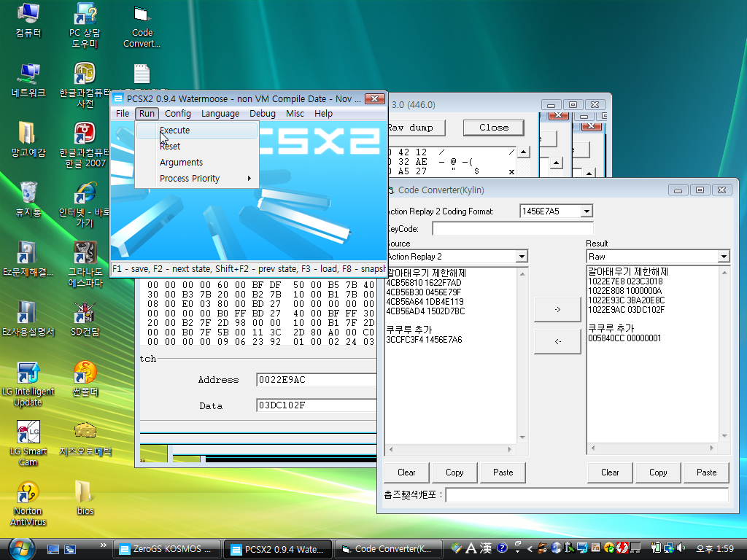This screenshot has width=747, height=560.
Task: Open the 컴퓨터 desktop icon
Action: coord(28,20)
